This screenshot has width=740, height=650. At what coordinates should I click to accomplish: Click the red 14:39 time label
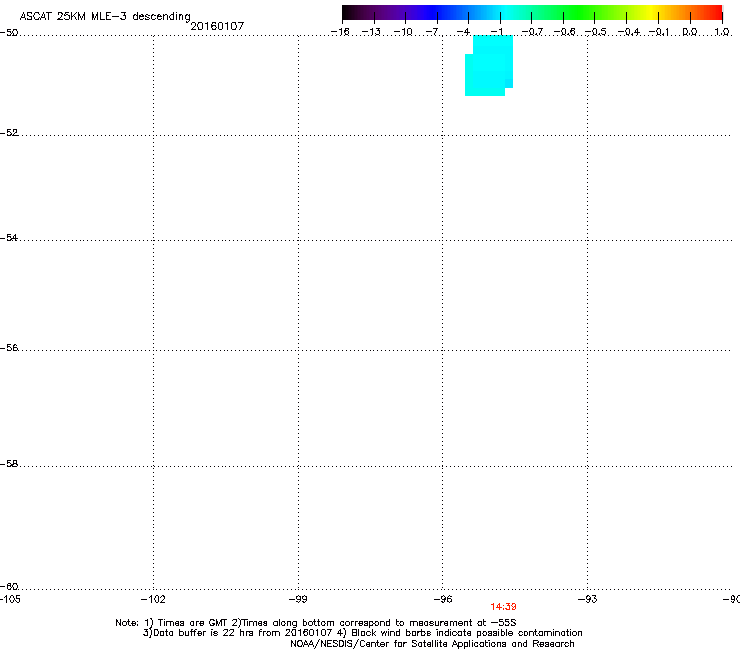(x=503, y=607)
